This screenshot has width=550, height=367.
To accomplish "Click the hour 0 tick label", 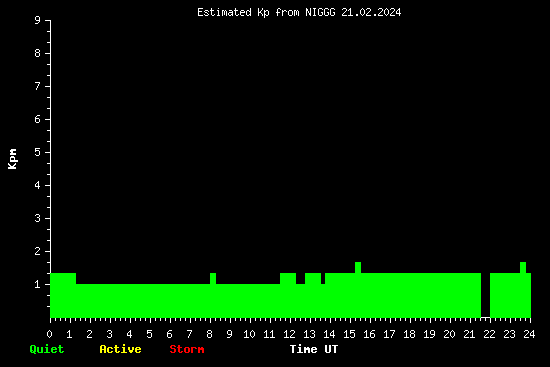I will click(49, 334).
